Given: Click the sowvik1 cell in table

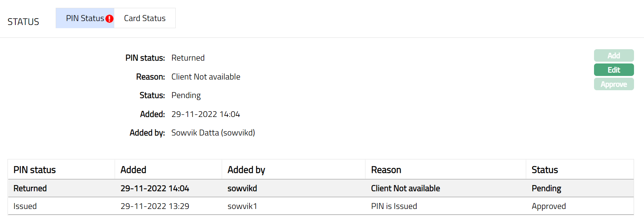Looking at the screenshot, I should point(242,206).
